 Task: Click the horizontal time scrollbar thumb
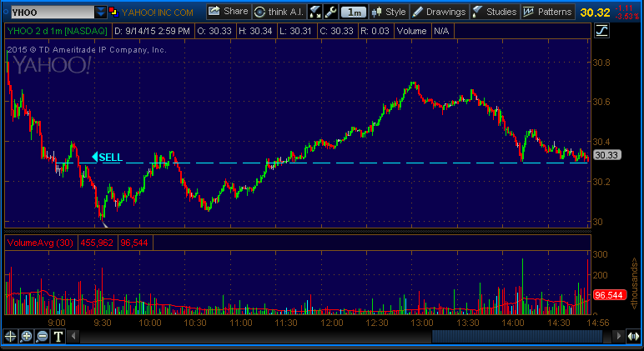[x=516, y=336]
